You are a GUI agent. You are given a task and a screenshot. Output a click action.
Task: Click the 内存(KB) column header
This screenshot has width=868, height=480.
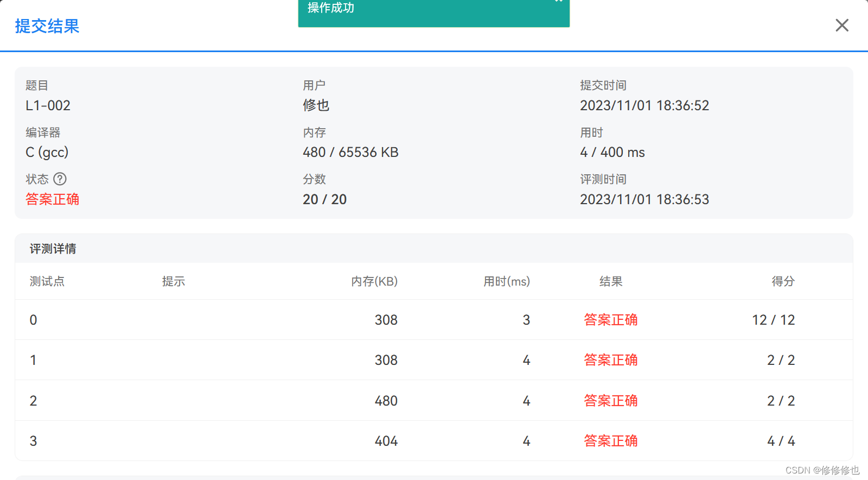click(374, 281)
